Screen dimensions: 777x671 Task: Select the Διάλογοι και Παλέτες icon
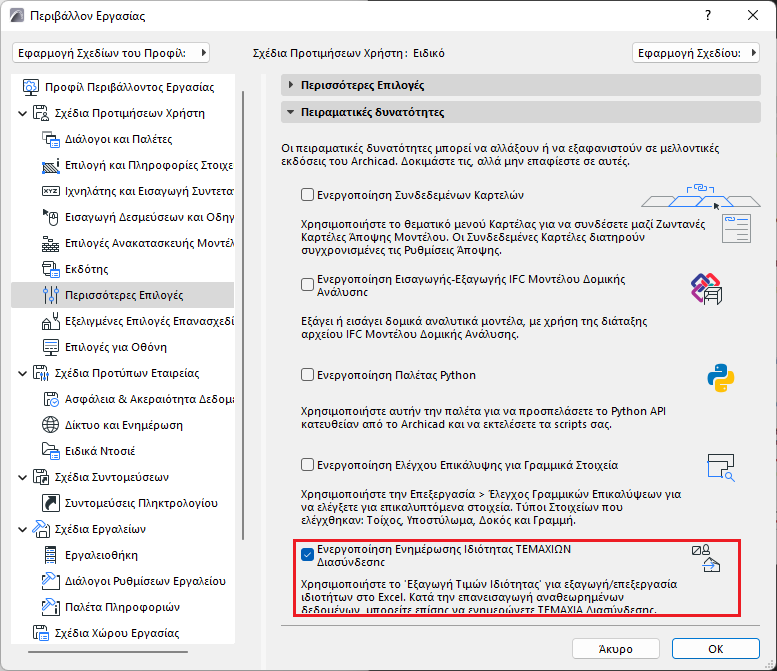tap(51, 139)
